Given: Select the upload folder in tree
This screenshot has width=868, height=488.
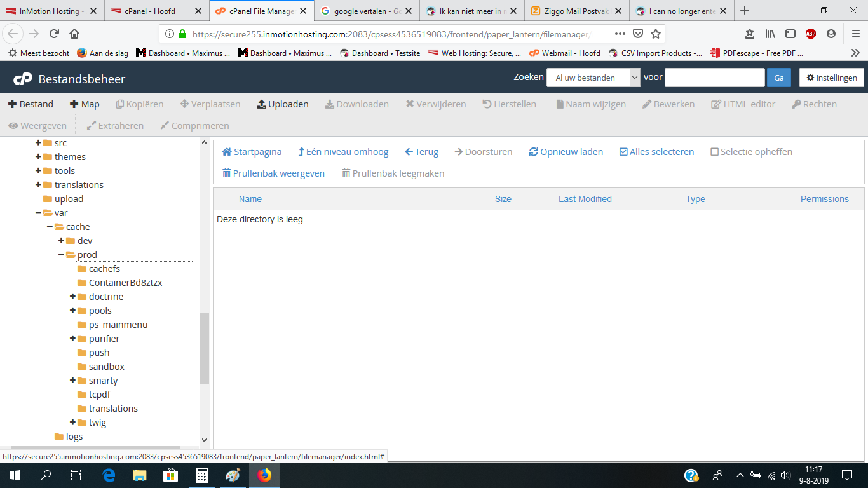Looking at the screenshot, I should [x=69, y=199].
